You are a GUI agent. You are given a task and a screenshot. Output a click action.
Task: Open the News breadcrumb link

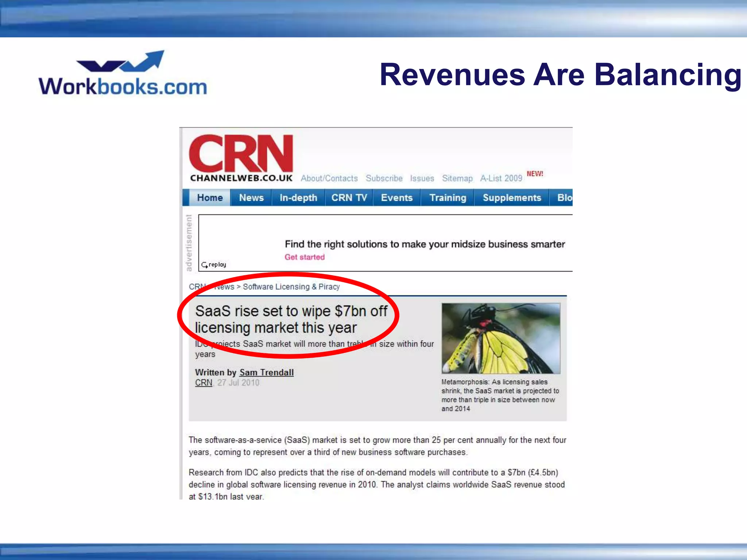click(x=224, y=287)
